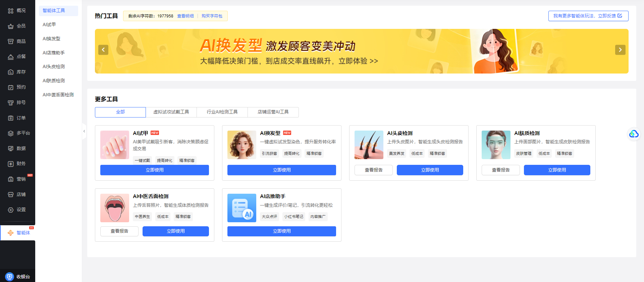The image size is (644, 282).
Task: Open the 店铺 shop sidebar icon
Action: click(x=11, y=195)
